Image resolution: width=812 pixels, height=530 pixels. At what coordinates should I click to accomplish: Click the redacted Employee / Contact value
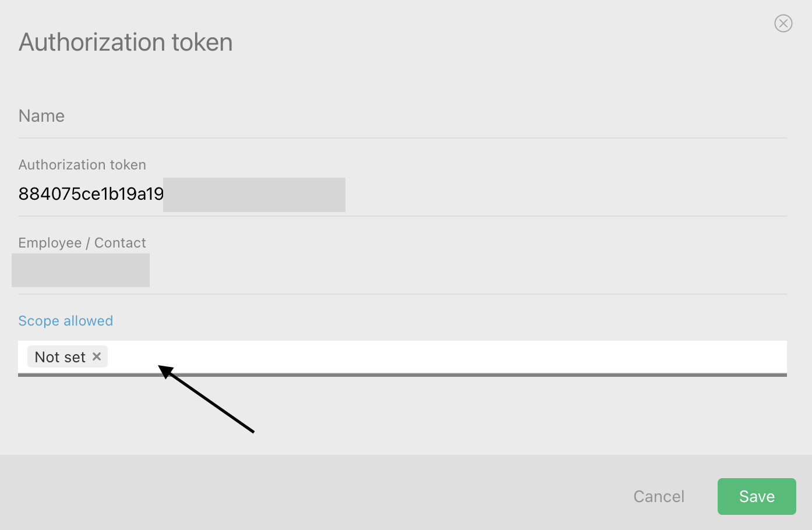click(80, 270)
